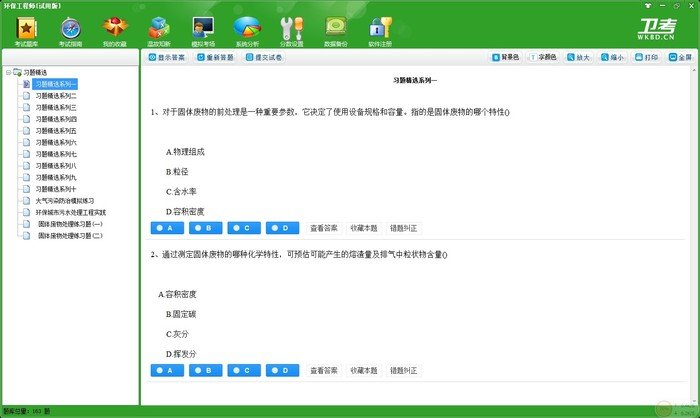Open 大气污染防治模拟练习 in the tree
The width and height of the screenshot is (700, 418).
point(65,201)
